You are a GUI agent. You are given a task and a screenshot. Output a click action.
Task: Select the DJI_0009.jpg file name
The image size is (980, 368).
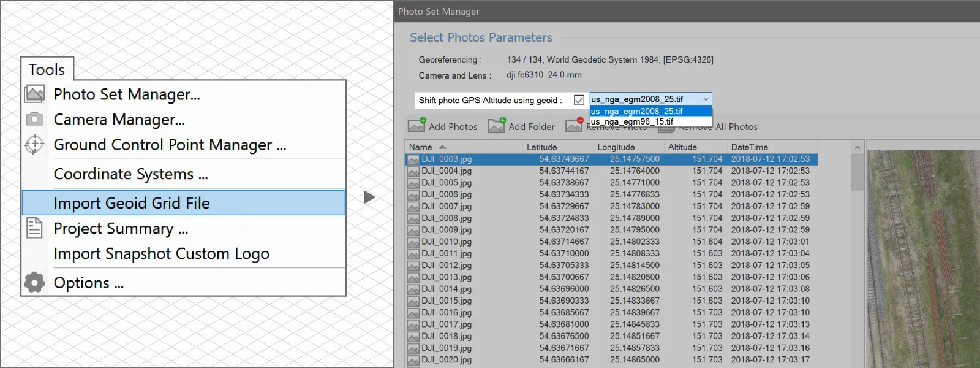click(x=447, y=230)
